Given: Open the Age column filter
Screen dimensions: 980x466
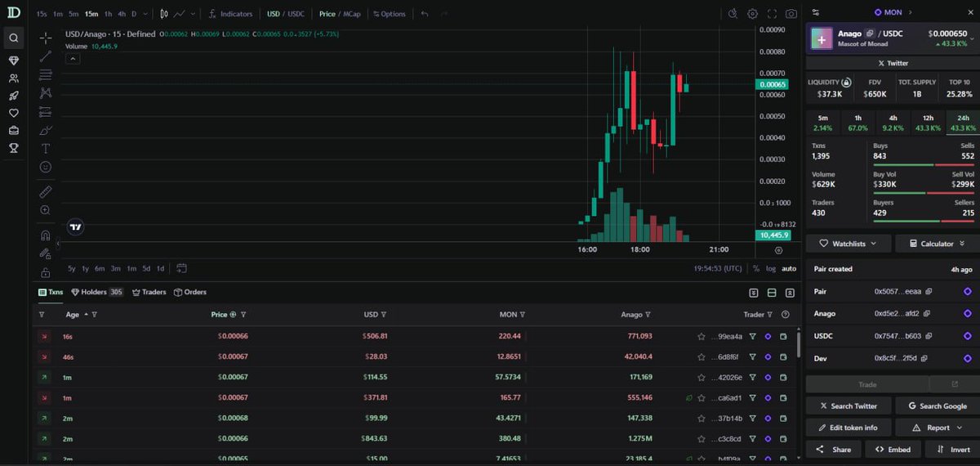Looking at the screenshot, I should click(95, 314).
